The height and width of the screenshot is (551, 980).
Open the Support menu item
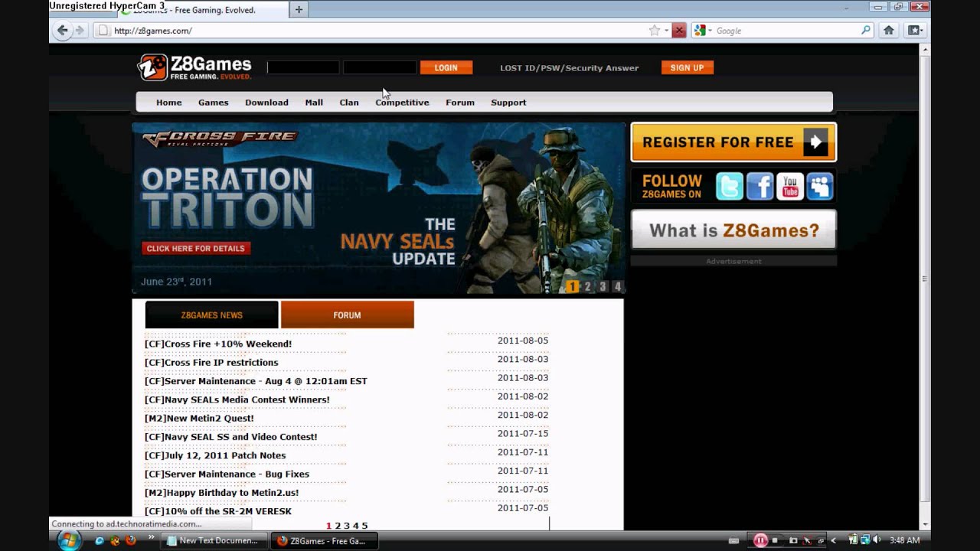pyautogui.click(x=508, y=103)
